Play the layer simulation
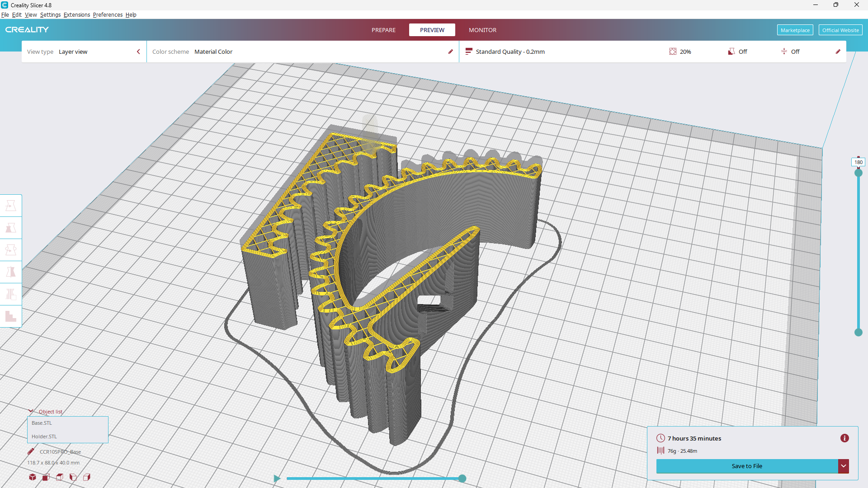The width and height of the screenshot is (868, 488). (277, 479)
